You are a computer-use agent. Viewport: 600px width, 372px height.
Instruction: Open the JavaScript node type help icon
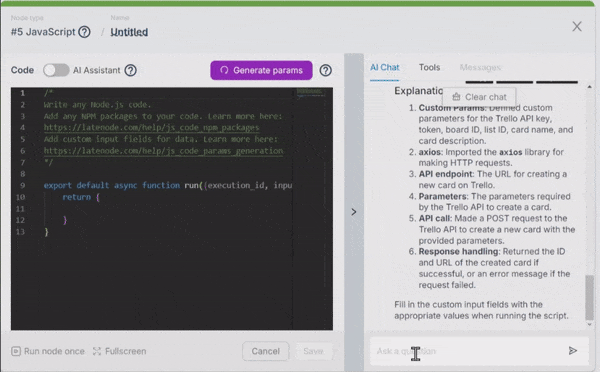[84, 32]
